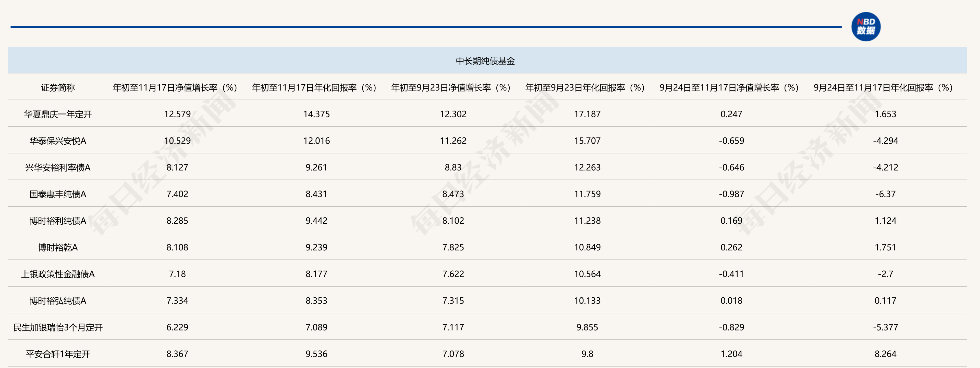Click the value 17.187 in 华夏鼎庆 row
Screen dimensions: 980x368
coord(587,114)
